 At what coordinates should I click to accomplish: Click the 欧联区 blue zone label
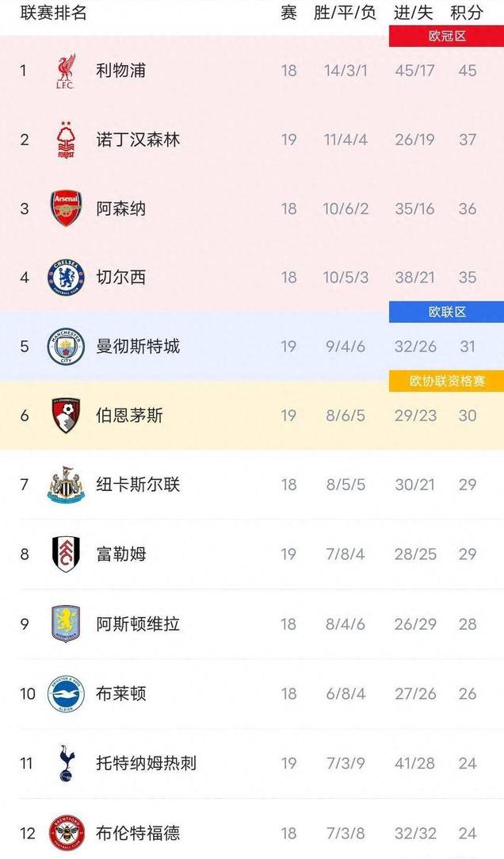point(446,313)
